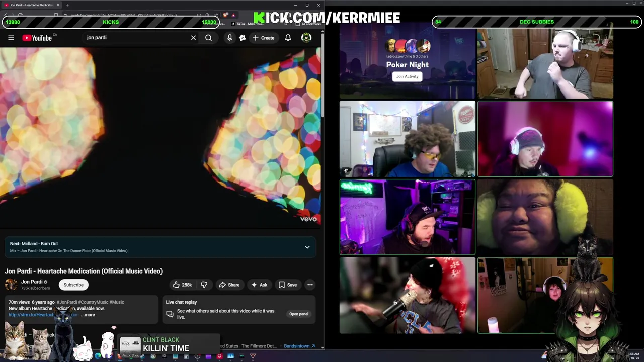Click the live chat replay speech bubble icon

[x=170, y=314]
